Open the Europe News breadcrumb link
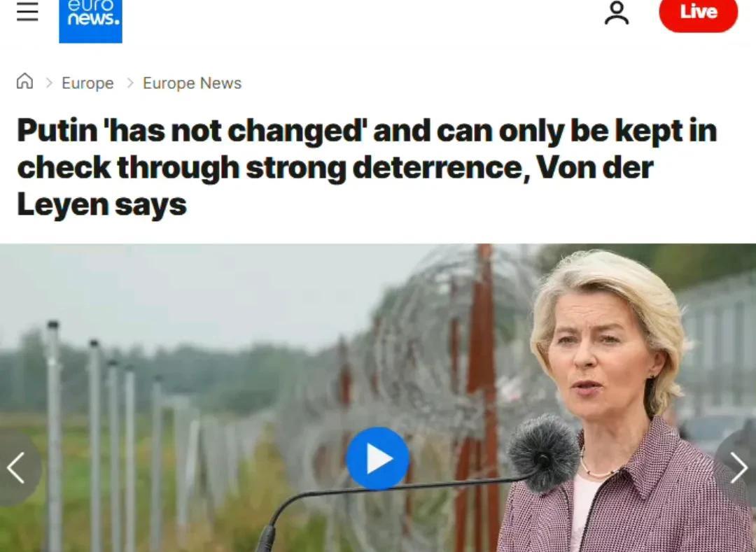 (192, 83)
